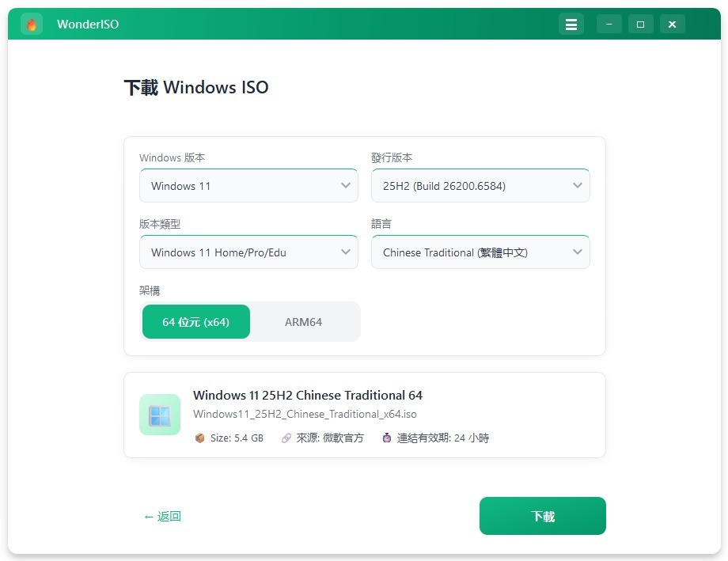
Task: Switch architecture to ARM64
Action: coord(304,322)
